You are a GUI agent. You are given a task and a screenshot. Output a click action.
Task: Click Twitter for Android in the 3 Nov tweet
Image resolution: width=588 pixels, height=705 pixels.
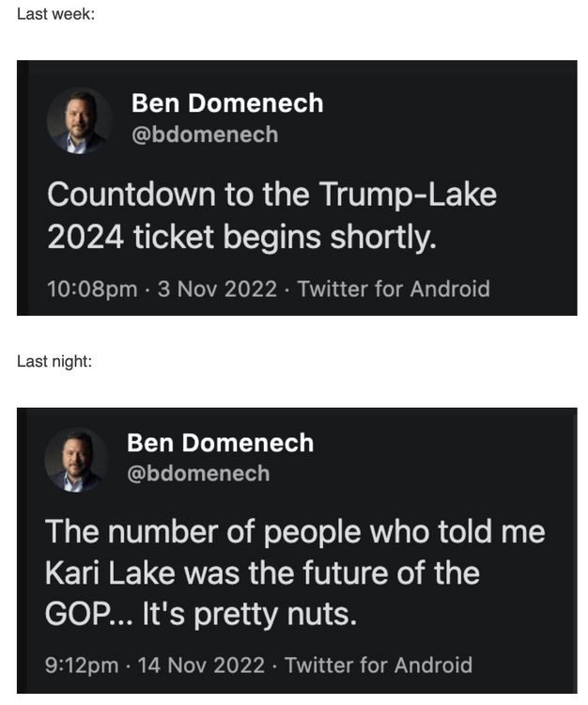coord(394,288)
